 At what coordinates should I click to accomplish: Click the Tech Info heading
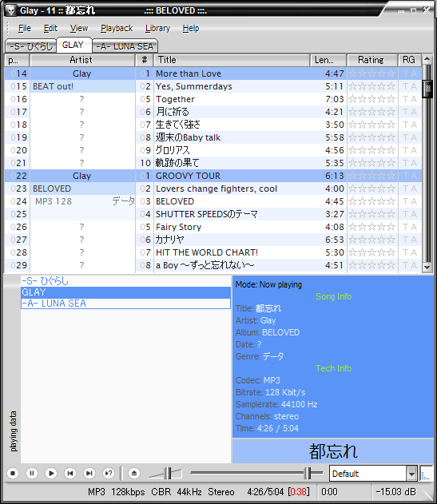pos(333,368)
